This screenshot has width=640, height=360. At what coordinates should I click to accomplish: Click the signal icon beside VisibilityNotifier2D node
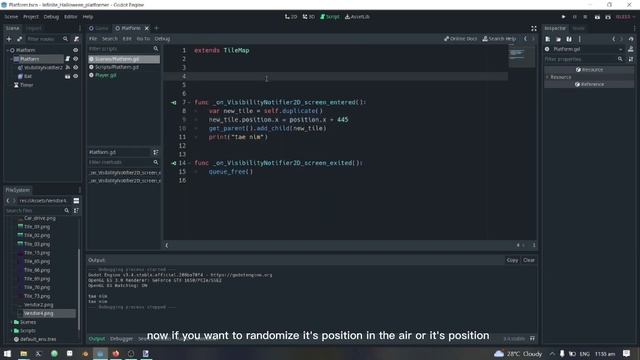(x=68, y=67)
